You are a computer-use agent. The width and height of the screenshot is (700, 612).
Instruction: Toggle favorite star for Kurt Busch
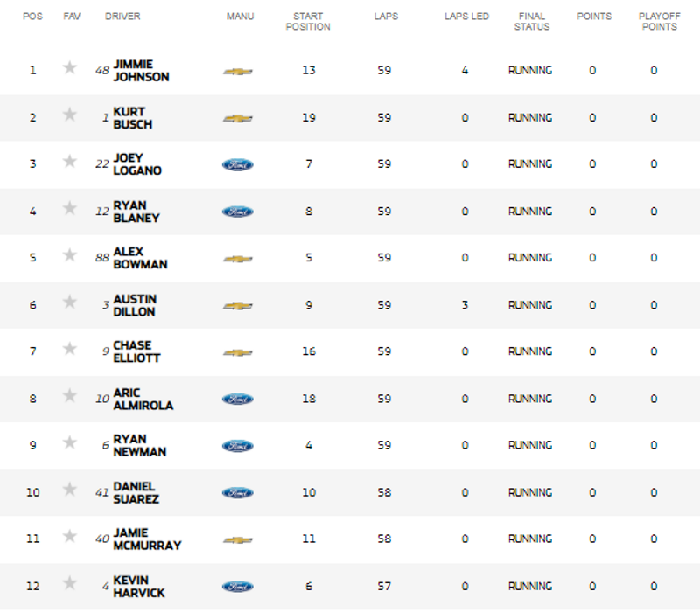coord(70,115)
